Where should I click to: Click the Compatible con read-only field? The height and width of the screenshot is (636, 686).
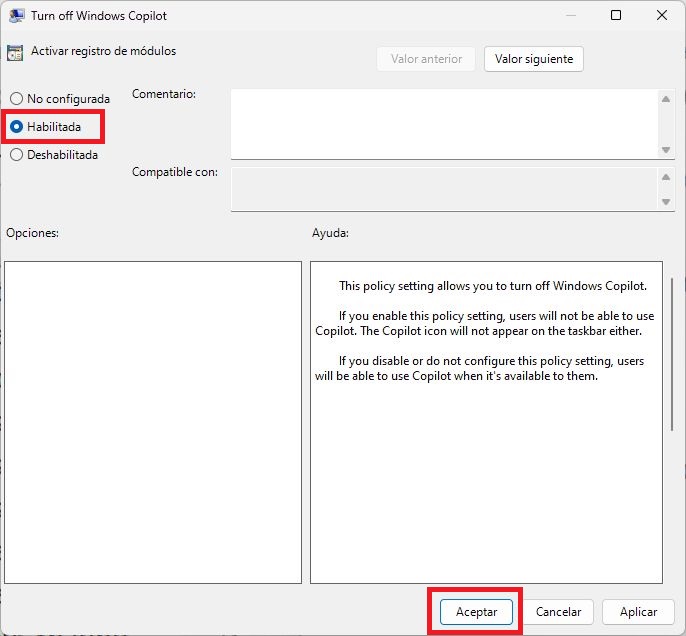click(444, 189)
